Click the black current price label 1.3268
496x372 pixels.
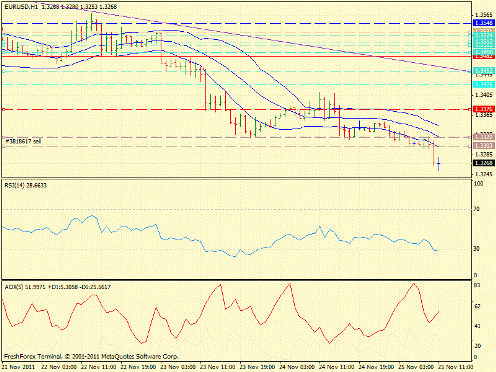(x=484, y=163)
